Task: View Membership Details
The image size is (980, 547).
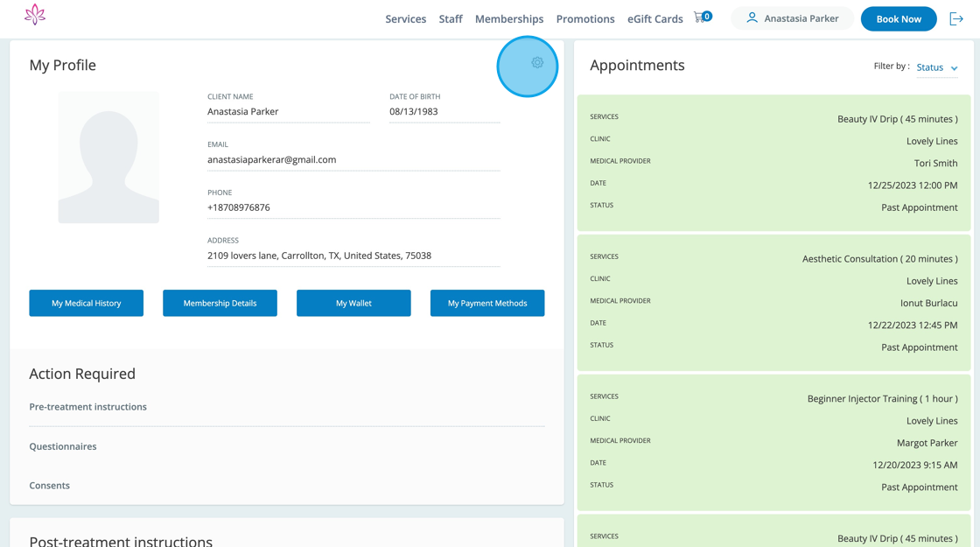Action: click(x=220, y=303)
